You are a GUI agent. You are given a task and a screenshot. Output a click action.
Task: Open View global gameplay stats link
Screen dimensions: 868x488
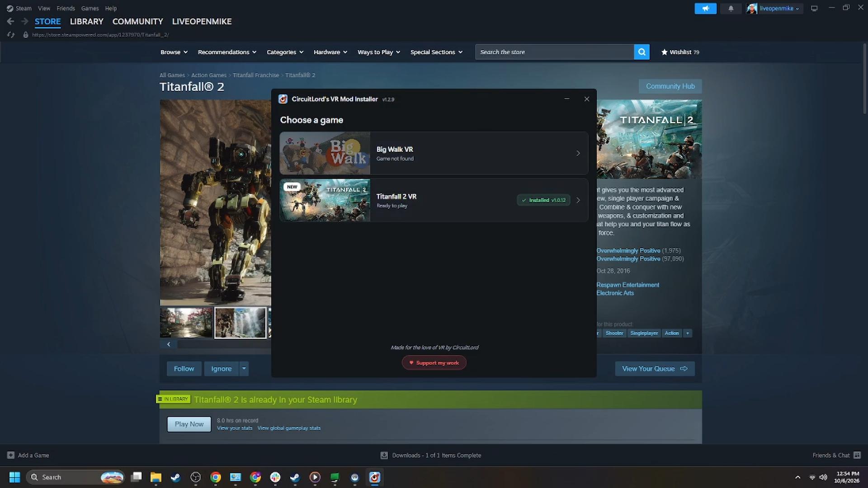pyautogui.click(x=289, y=428)
